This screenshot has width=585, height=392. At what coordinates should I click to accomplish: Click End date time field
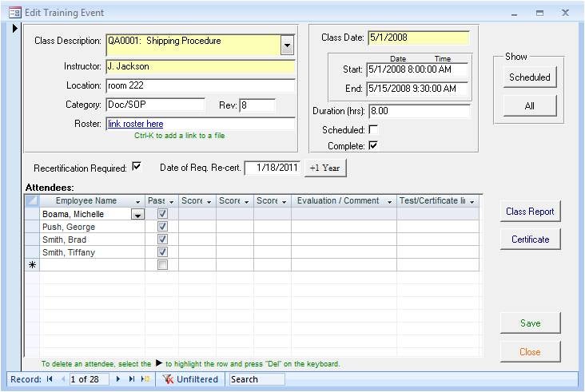pos(417,89)
